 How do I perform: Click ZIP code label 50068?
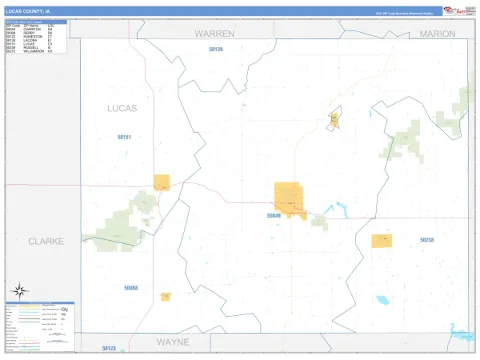pyautogui.click(x=131, y=288)
